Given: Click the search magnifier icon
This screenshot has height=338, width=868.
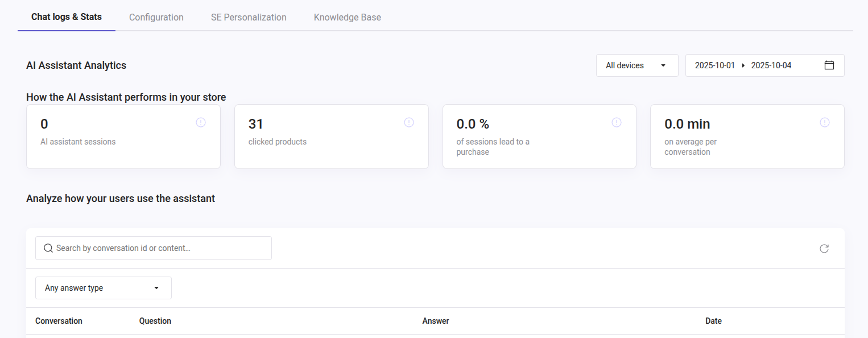Looking at the screenshot, I should 48,249.
